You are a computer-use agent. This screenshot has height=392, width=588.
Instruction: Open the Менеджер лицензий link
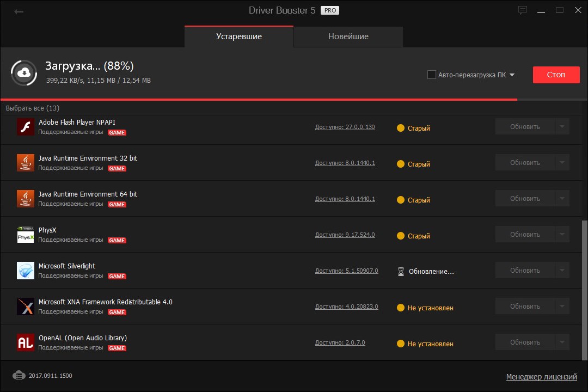(541, 377)
